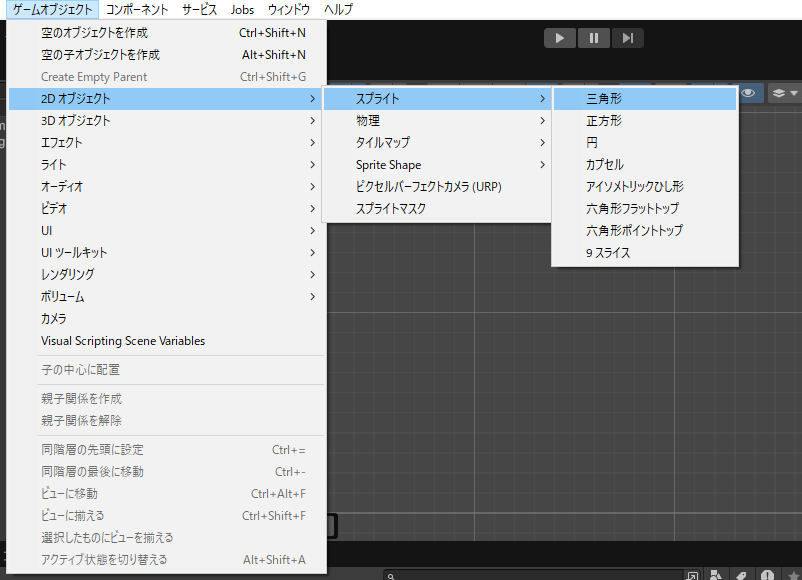The image size is (802, 580).
Task: Click the project search input field
Action: [534, 575]
